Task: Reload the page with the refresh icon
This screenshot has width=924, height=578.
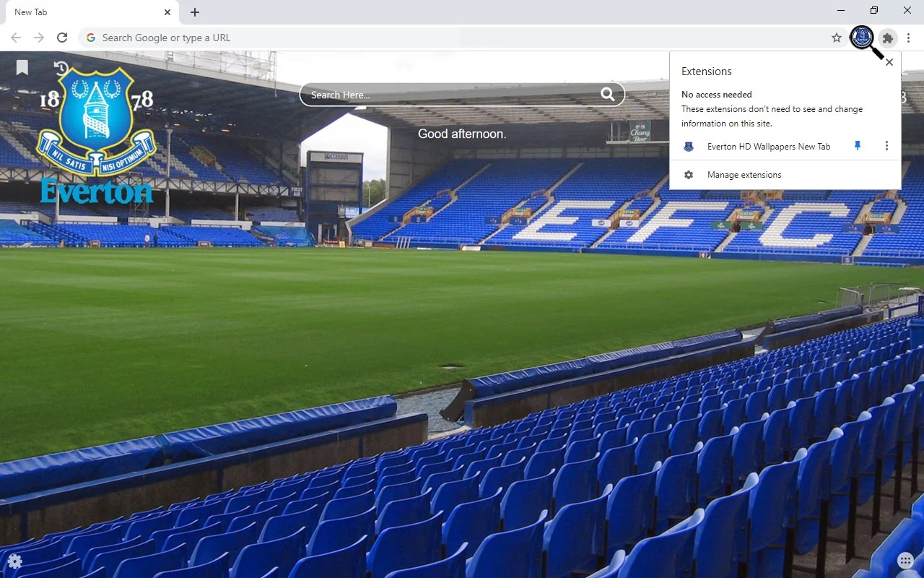Action: [x=62, y=38]
